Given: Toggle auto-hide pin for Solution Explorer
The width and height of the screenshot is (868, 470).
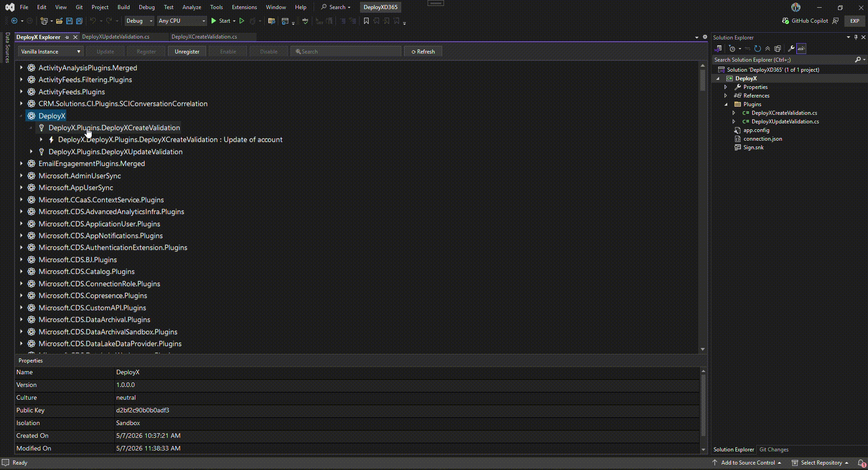Looking at the screenshot, I should (856, 37).
